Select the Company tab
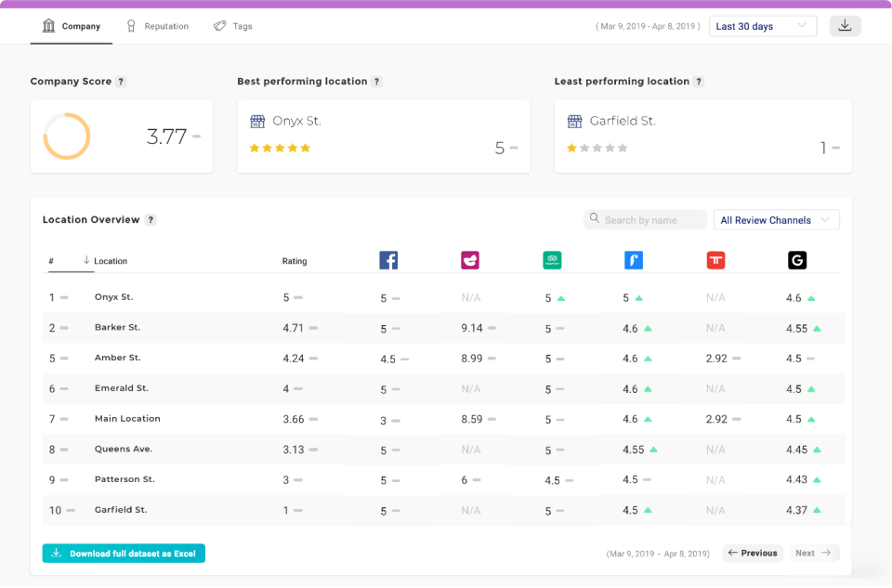Screen dimensions: 892x588 (72, 26)
